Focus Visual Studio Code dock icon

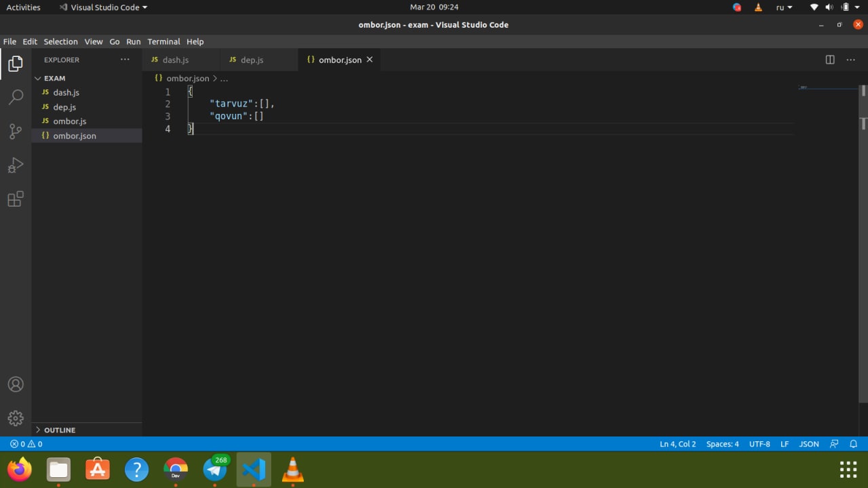(x=254, y=469)
